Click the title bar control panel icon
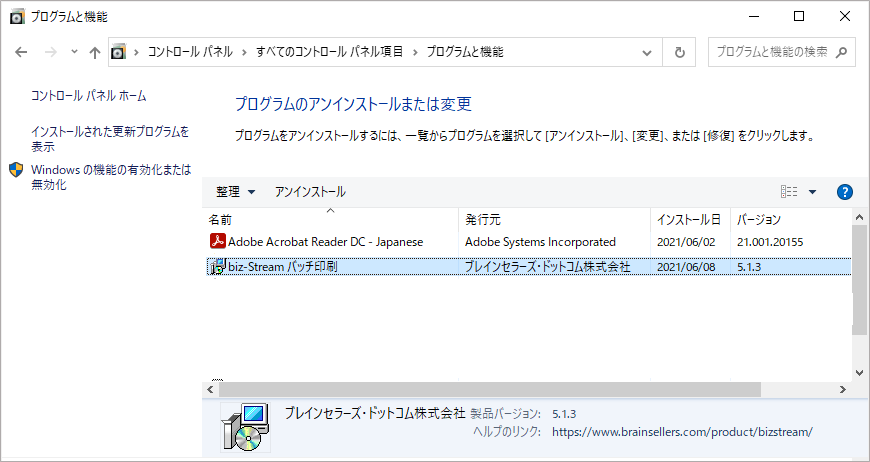 pos(18,17)
